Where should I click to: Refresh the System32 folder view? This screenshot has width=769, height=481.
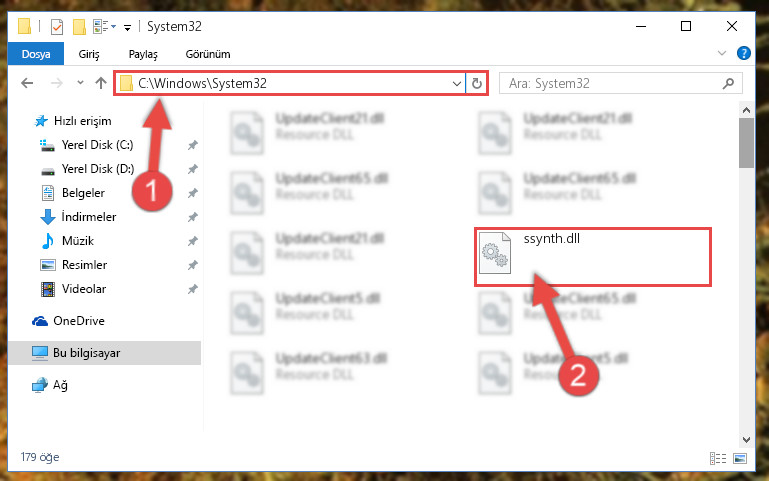tap(477, 83)
